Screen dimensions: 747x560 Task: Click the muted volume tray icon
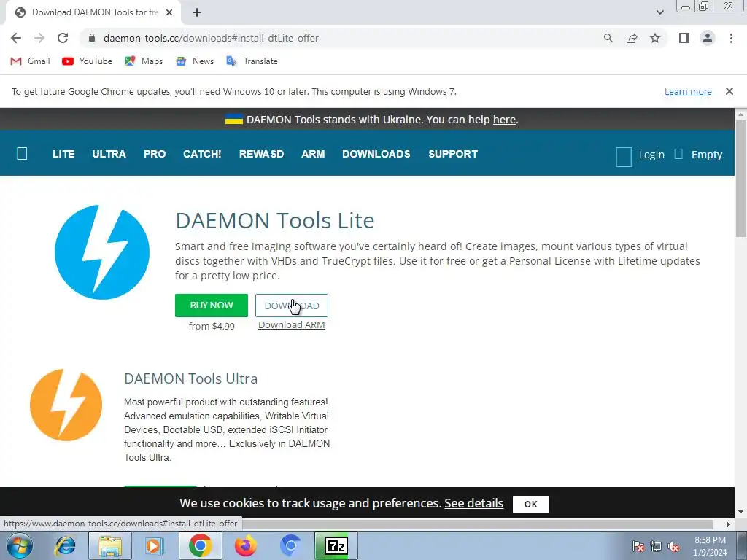pyautogui.click(x=673, y=546)
